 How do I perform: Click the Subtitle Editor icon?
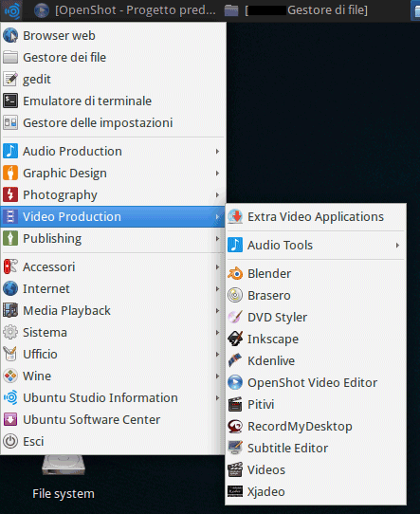235,449
